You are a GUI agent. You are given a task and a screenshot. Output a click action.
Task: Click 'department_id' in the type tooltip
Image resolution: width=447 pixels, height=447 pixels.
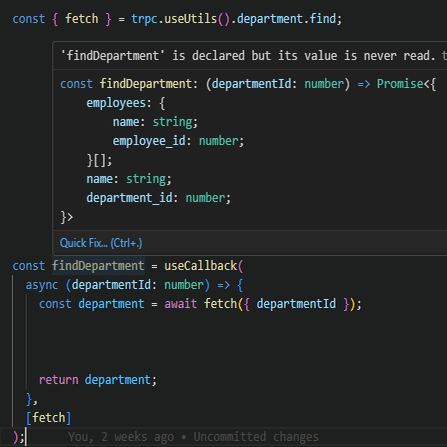point(129,198)
